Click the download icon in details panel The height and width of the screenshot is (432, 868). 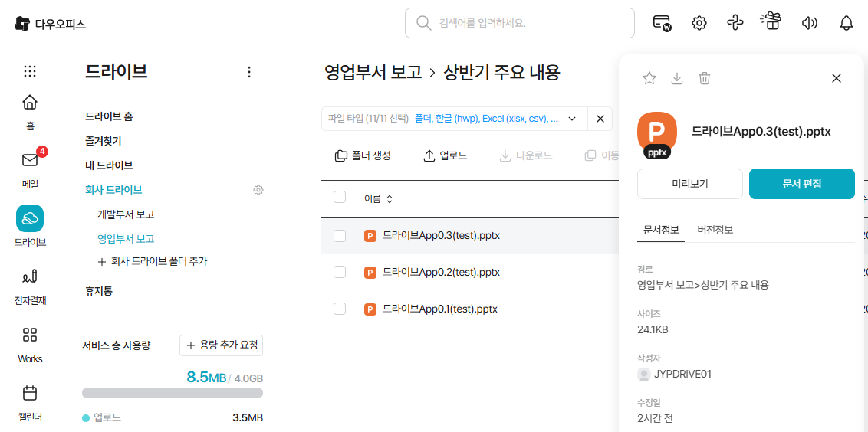677,78
